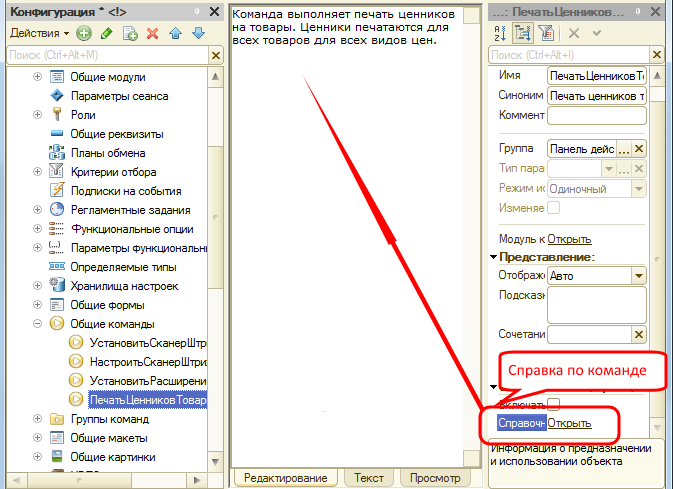Click the red Delete X icon
The width and height of the screenshot is (673, 489).
click(152, 33)
